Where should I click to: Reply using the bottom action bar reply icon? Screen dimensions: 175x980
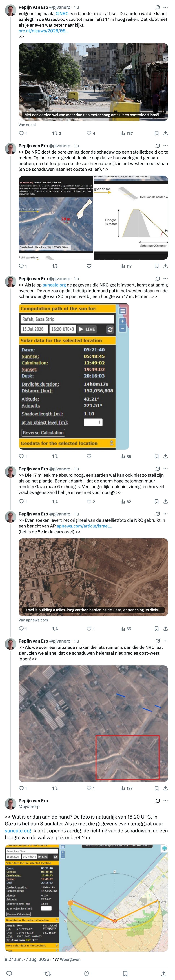(10, 970)
